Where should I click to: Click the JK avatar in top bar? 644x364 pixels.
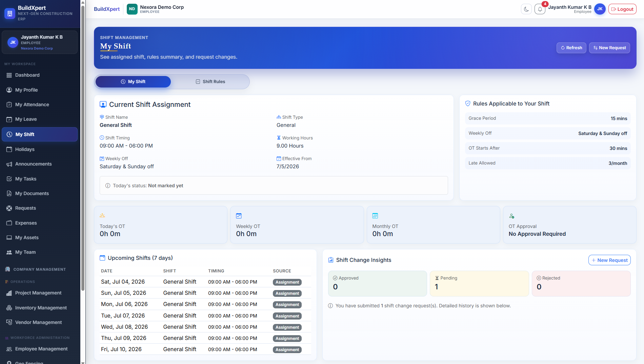[x=600, y=9]
